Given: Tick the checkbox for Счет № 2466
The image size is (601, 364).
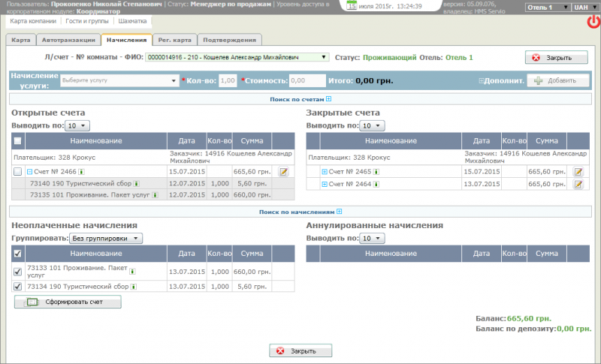Looking at the screenshot, I should [18, 172].
